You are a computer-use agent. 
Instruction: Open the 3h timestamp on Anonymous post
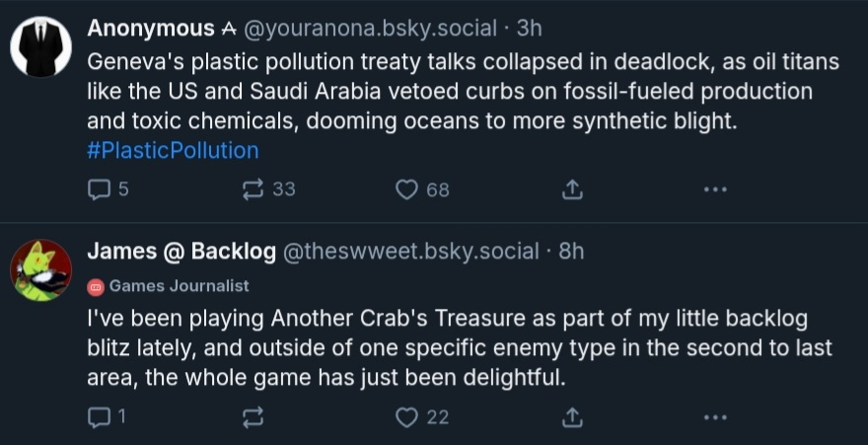point(529,28)
